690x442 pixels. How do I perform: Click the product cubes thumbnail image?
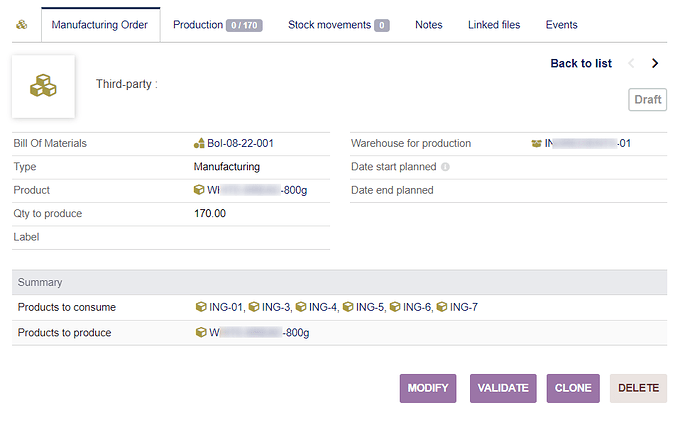[43, 86]
